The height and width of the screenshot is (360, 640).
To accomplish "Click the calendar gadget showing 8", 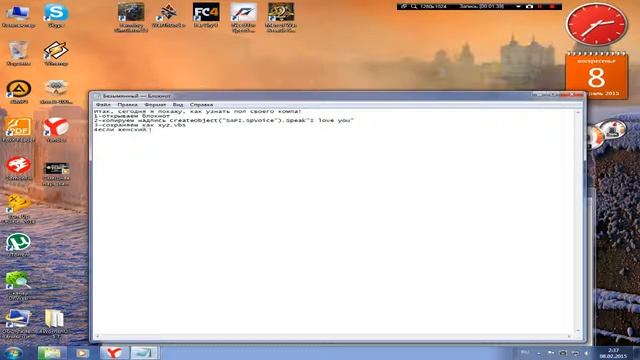I will 596,76.
